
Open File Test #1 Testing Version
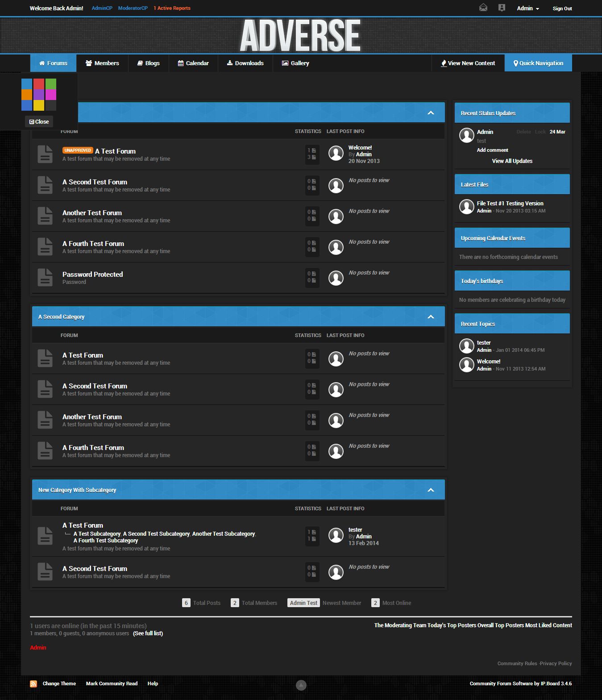click(510, 203)
